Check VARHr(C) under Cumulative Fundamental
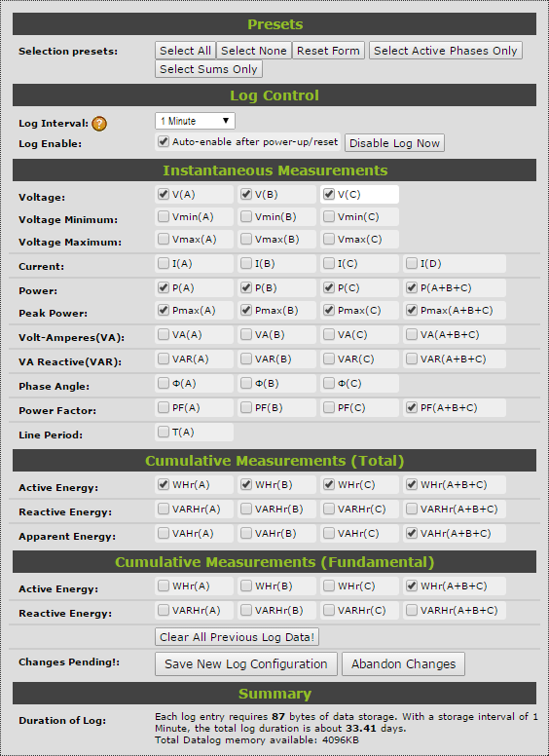 tap(329, 610)
